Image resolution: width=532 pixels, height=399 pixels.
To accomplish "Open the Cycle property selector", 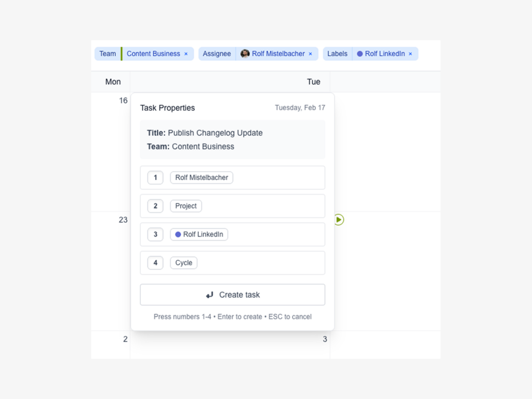I will (183, 263).
